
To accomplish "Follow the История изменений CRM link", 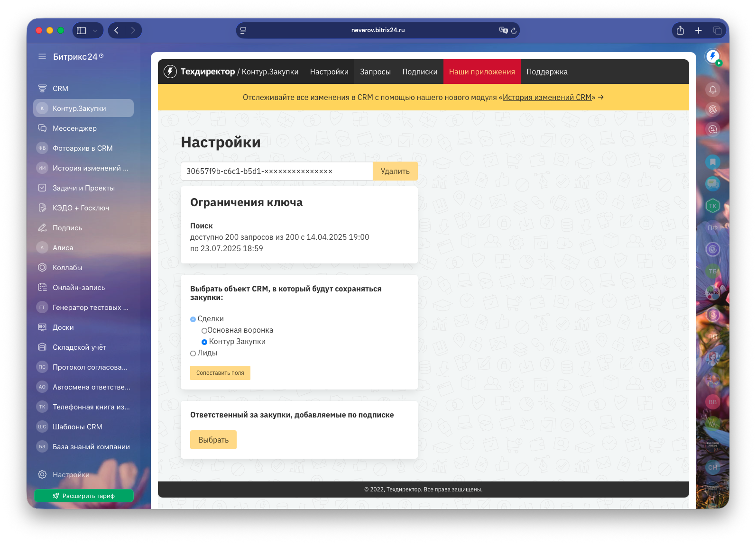I will coord(547,98).
